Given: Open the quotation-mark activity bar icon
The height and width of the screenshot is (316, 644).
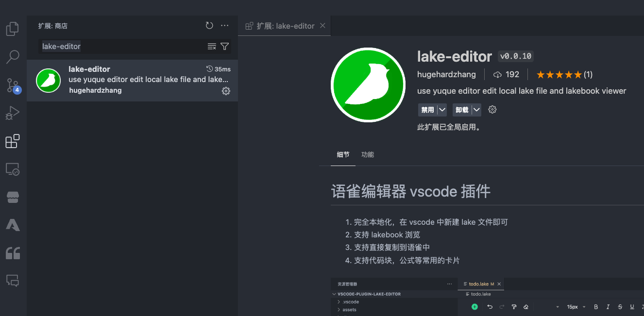Looking at the screenshot, I should (x=13, y=253).
